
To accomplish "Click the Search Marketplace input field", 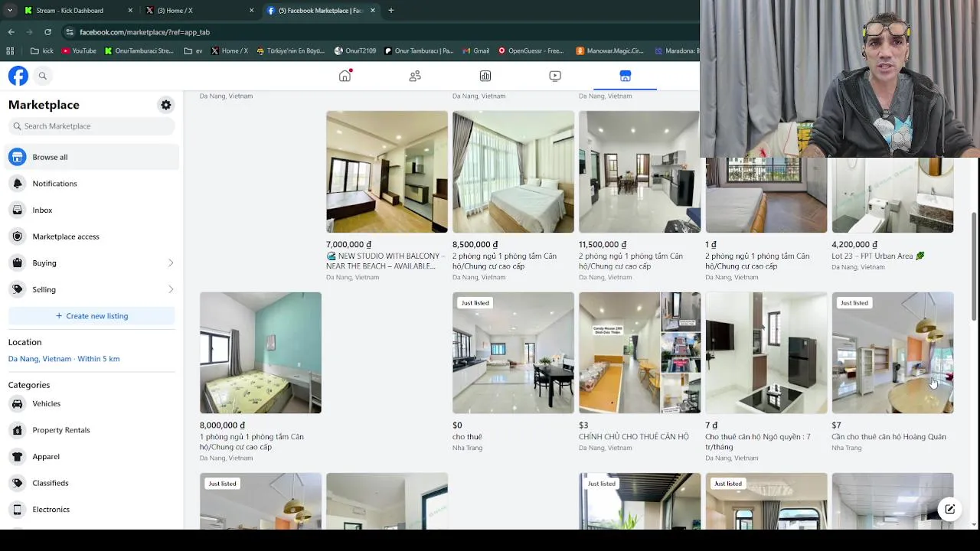I will pos(92,126).
